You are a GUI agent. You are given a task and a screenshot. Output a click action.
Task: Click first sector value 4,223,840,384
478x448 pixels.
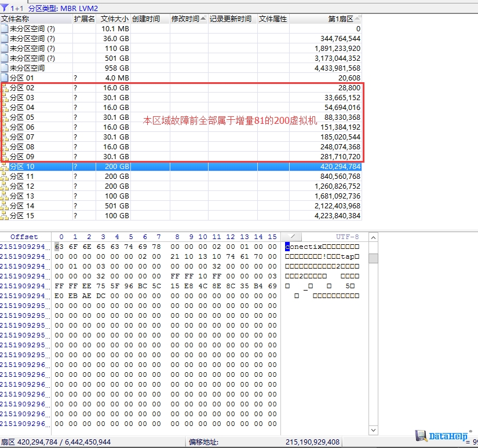click(337, 216)
